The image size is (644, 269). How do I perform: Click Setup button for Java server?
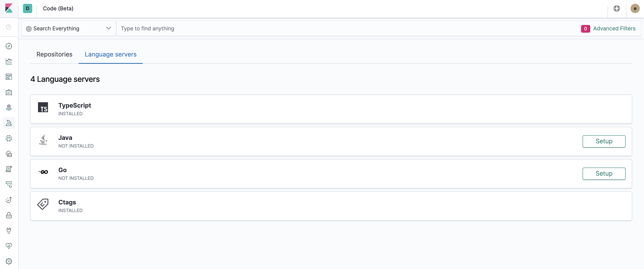pyautogui.click(x=604, y=141)
